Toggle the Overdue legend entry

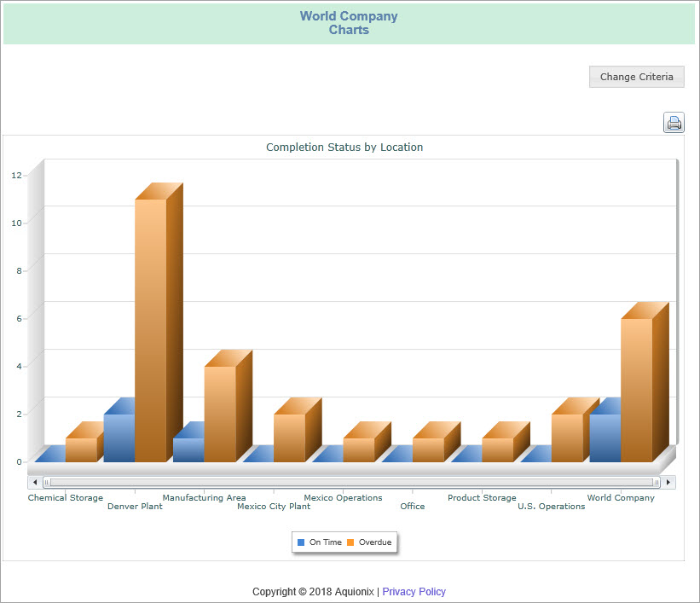tap(368, 542)
